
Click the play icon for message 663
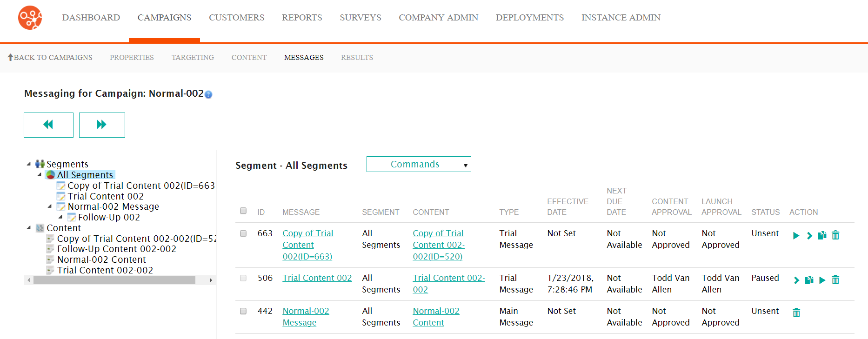pyautogui.click(x=796, y=236)
